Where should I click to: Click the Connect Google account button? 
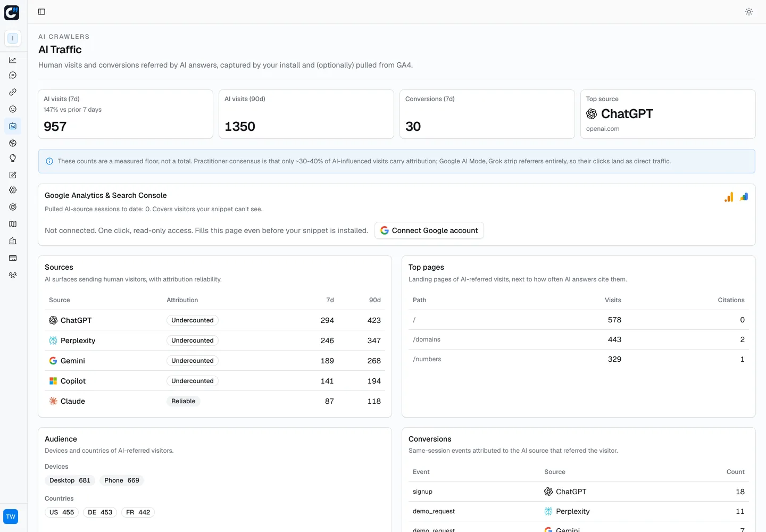click(x=429, y=230)
